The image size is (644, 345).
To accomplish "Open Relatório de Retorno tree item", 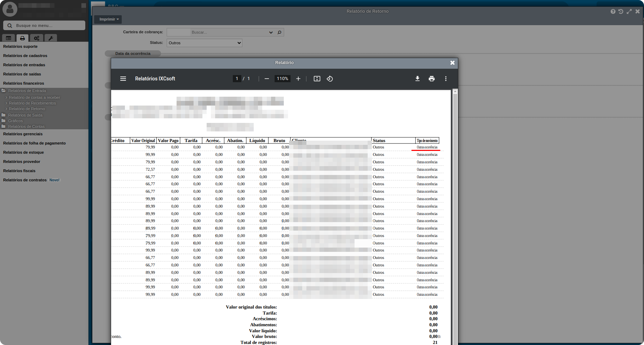I will click(x=27, y=109).
